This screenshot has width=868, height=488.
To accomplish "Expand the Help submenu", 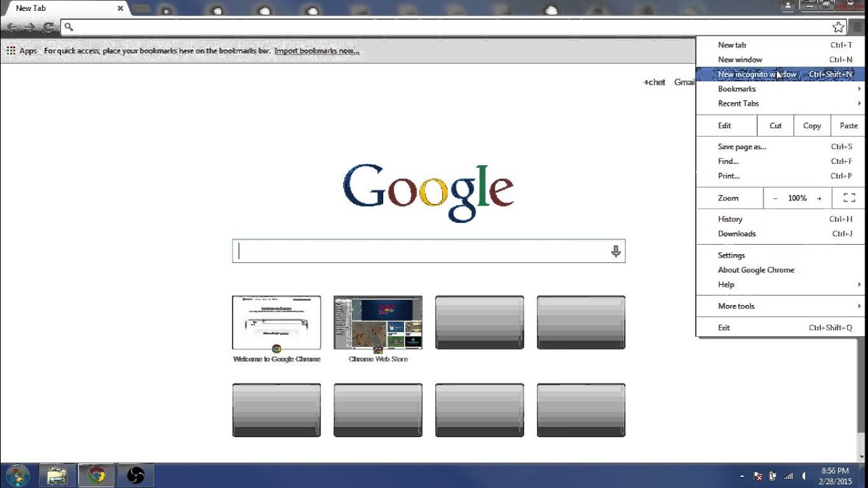I will pos(781,285).
